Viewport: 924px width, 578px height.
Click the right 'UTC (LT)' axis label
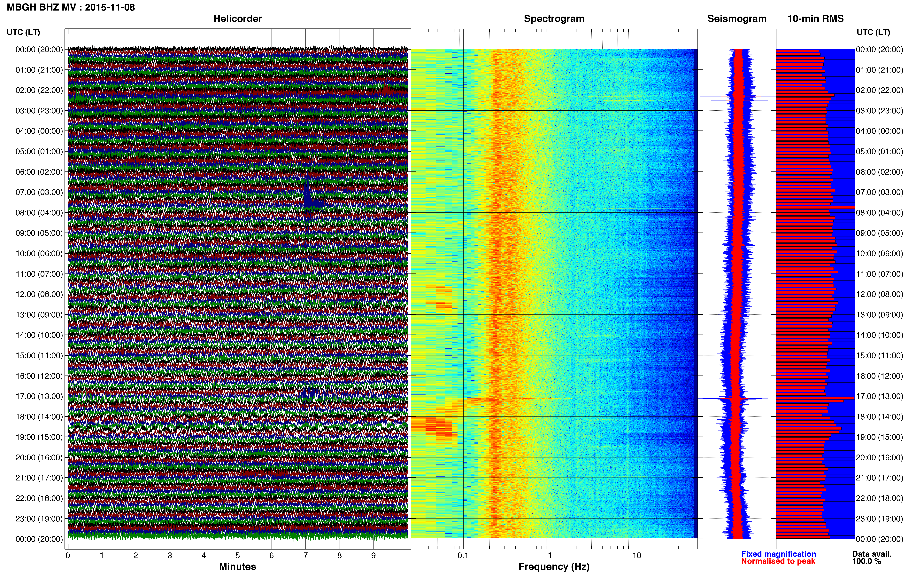873,32
